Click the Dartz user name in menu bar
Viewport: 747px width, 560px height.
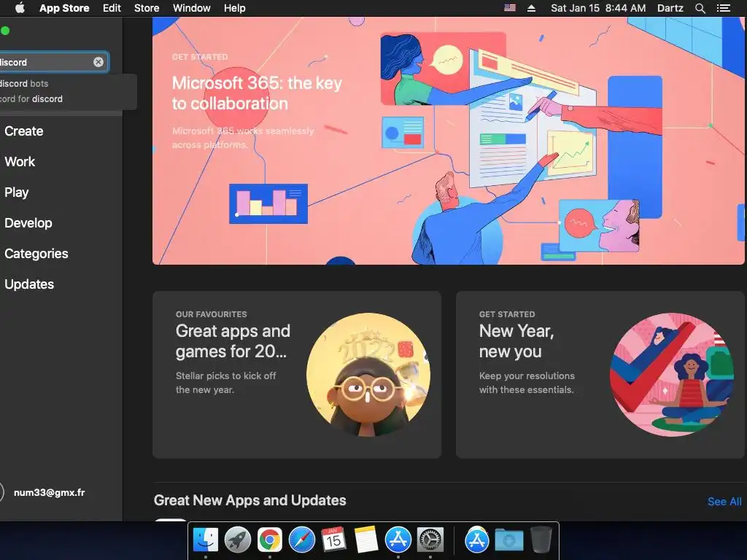670,8
